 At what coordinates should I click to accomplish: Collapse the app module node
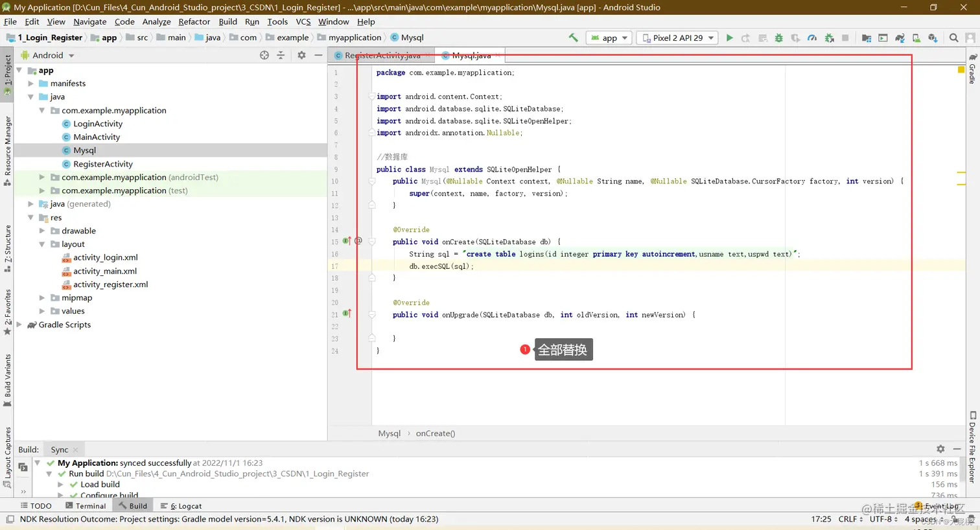[19, 70]
